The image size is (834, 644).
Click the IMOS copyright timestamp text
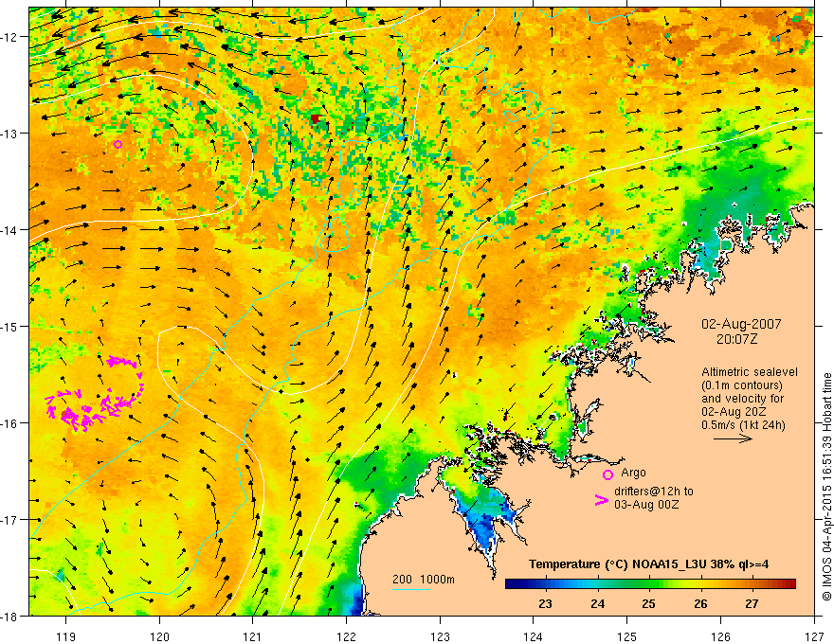[826, 487]
